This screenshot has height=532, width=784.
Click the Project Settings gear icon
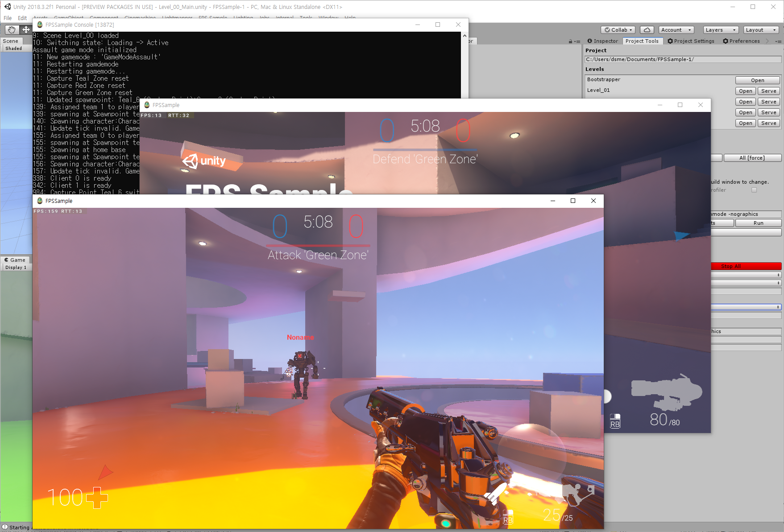tap(670, 41)
